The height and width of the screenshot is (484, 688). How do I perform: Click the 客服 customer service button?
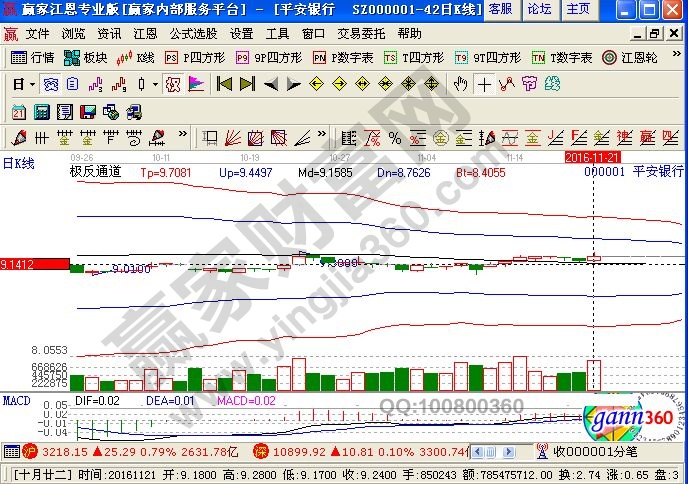[502, 9]
